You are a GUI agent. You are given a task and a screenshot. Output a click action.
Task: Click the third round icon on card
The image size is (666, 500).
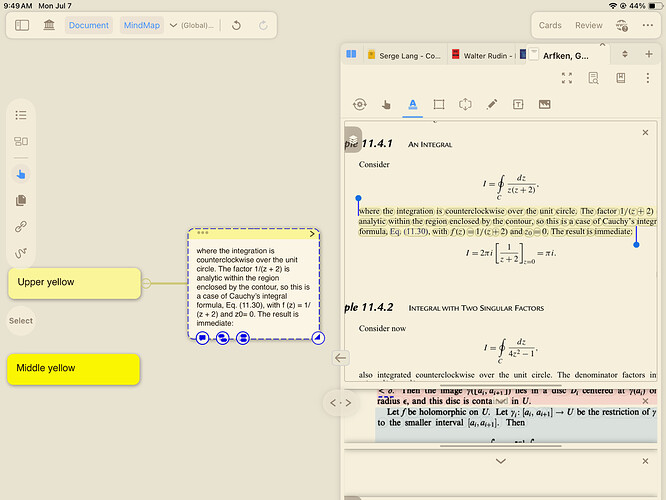pos(243,338)
